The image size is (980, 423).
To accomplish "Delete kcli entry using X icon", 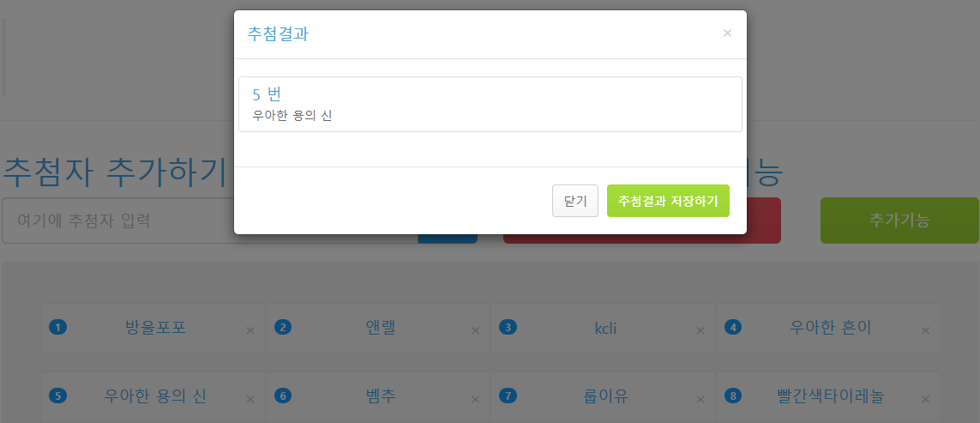I will (x=700, y=330).
